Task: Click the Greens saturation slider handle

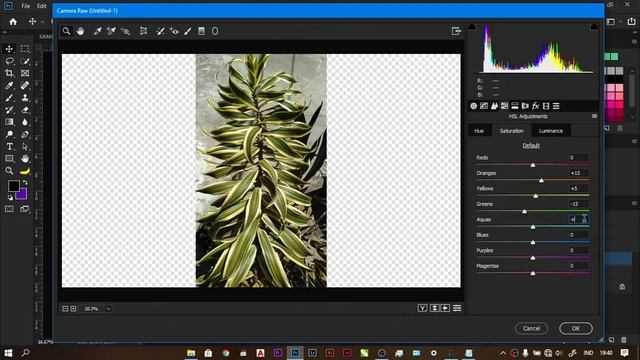Action: click(524, 211)
